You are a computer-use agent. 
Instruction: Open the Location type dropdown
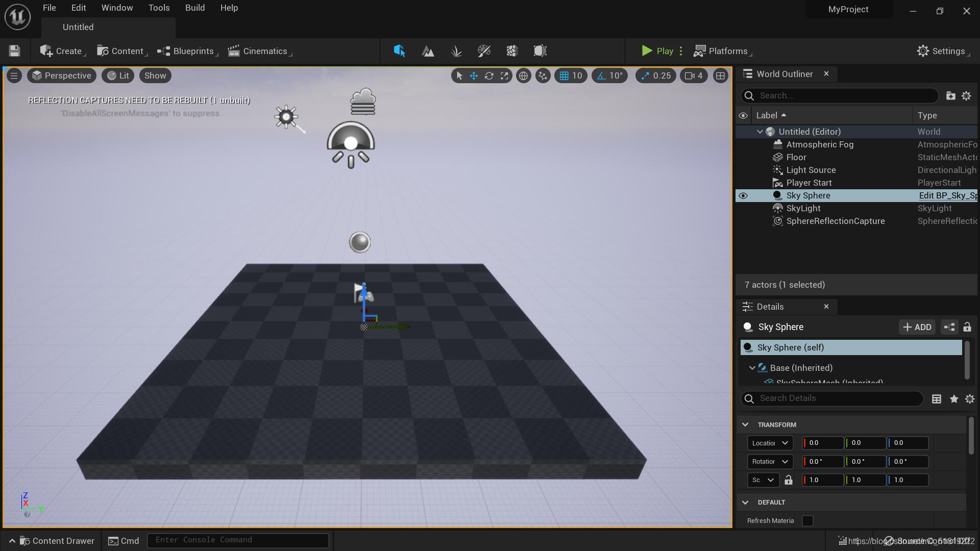click(x=770, y=443)
